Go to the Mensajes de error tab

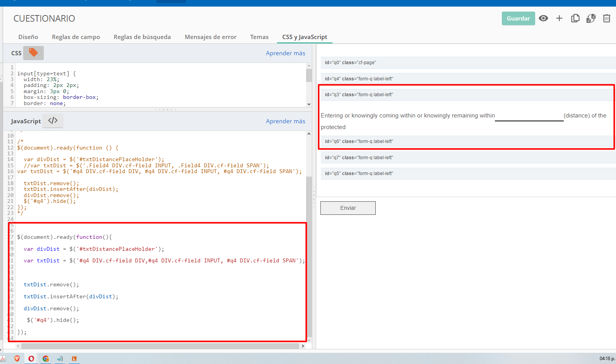coord(210,37)
